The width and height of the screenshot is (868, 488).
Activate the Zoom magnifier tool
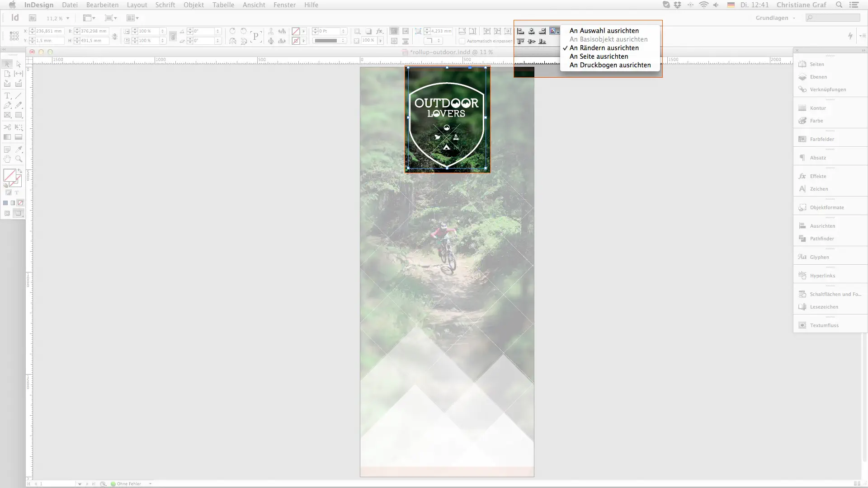click(19, 159)
